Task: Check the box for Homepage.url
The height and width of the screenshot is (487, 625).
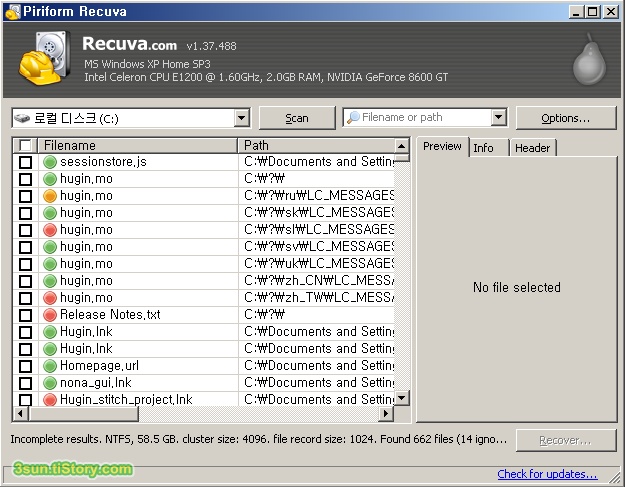Action: (x=26, y=366)
